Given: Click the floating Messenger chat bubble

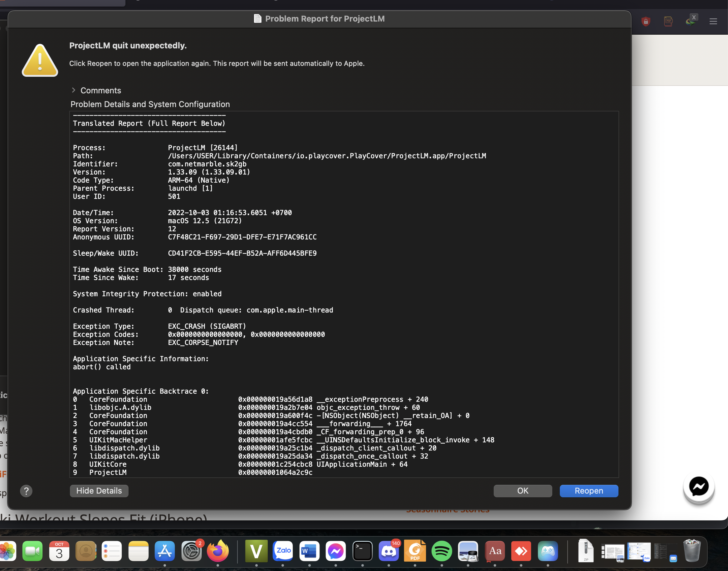Looking at the screenshot, I should (699, 487).
